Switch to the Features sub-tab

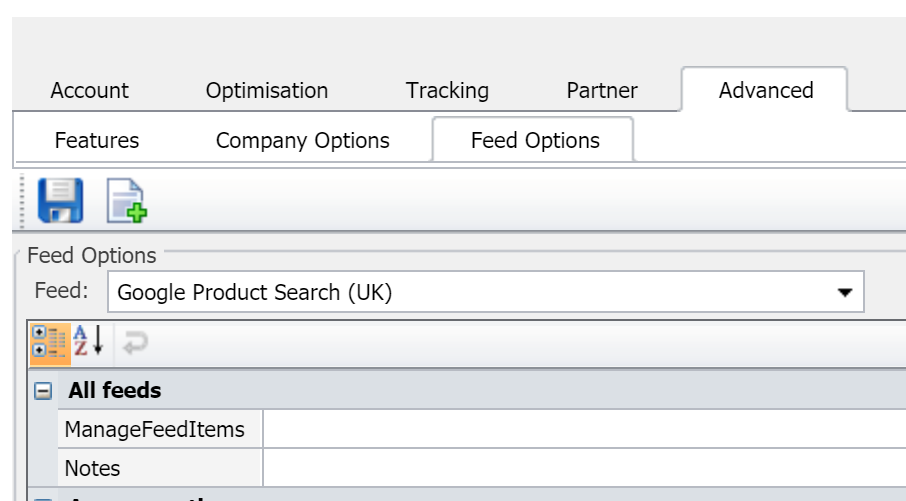97,140
